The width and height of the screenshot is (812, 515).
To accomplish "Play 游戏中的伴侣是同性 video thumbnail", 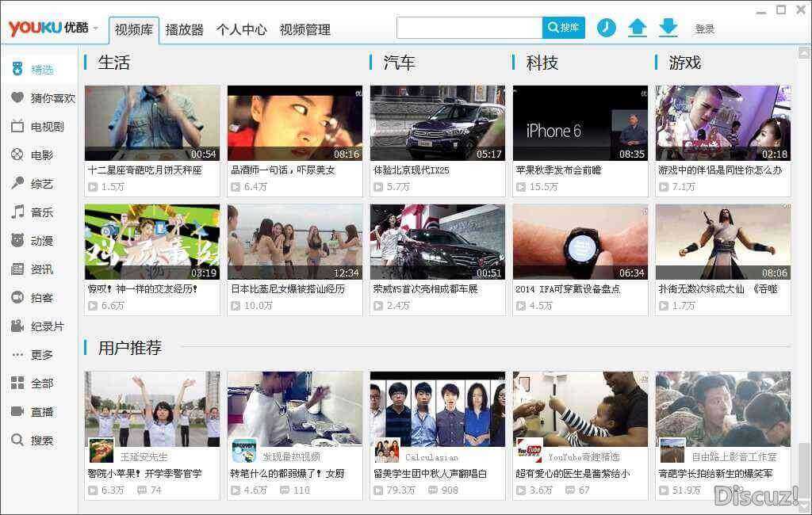I will coord(723,123).
